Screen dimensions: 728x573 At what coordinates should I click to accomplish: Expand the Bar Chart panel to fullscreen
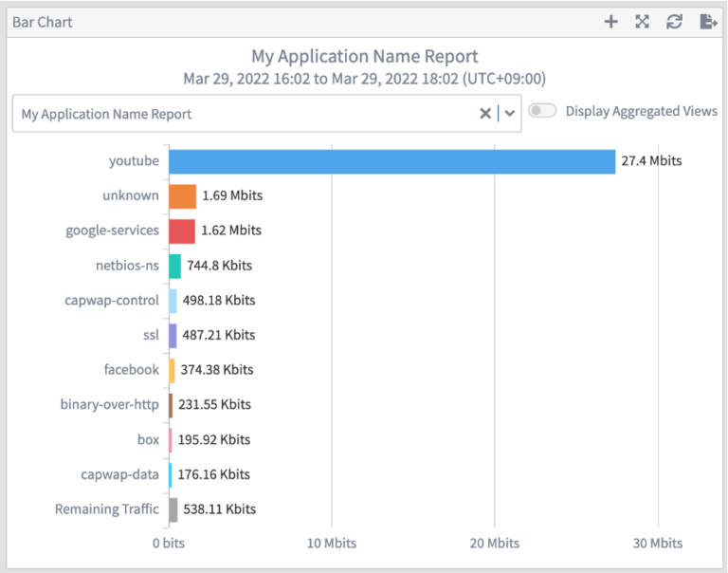[x=643, y=22]
